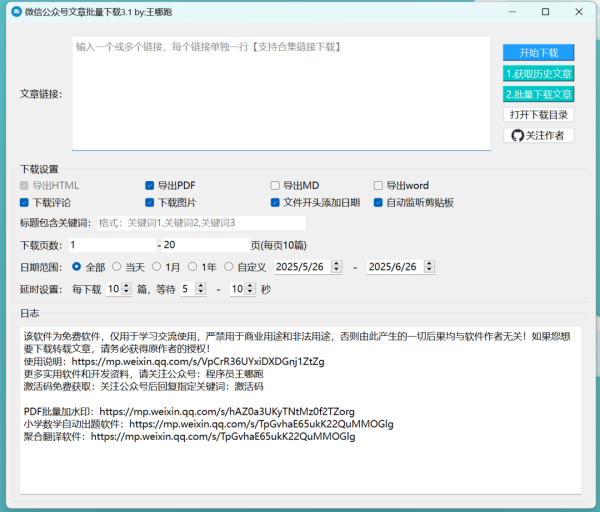The height and width of the screenshot is (512, 600).
Task: Click the GitHub icon on 关注作者 button
Action: tap(517, 135)
